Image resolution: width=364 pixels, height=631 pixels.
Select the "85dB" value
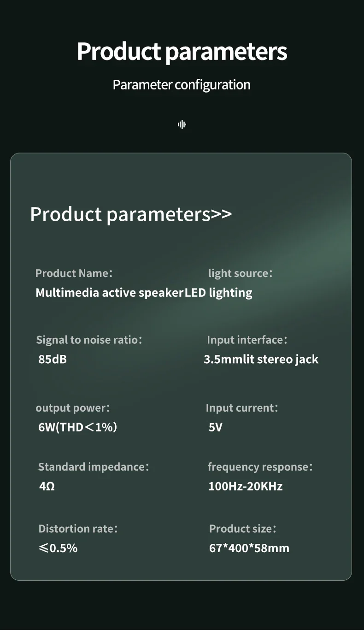53,360
